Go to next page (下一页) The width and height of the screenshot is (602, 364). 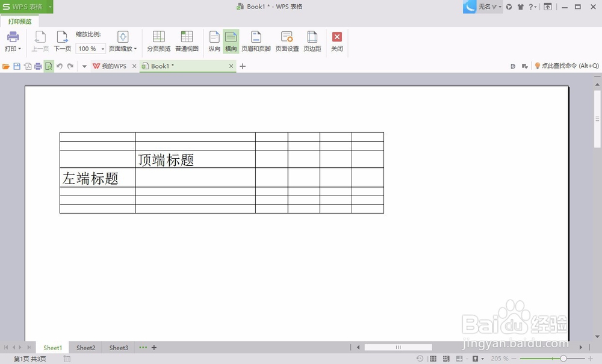tap(62, 42)
